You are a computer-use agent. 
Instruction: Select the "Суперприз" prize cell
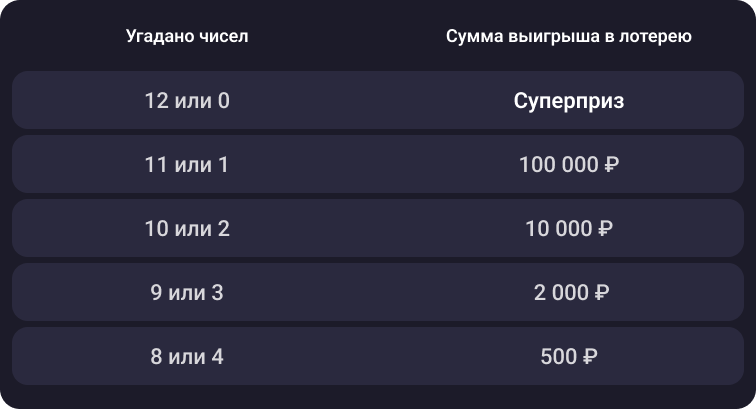click(x=569, y=101)
